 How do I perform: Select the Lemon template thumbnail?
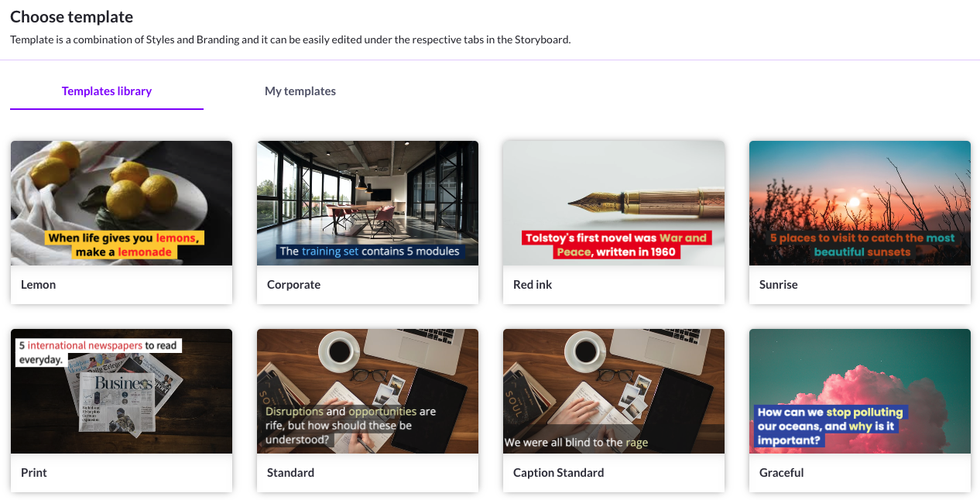122,203
